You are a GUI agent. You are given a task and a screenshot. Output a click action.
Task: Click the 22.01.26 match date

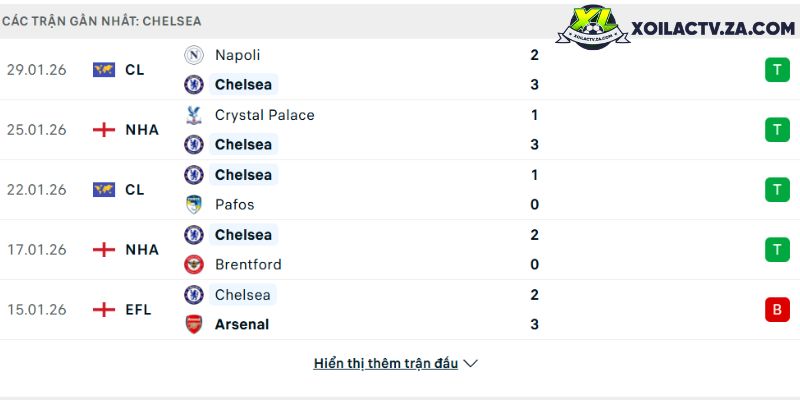36,190
